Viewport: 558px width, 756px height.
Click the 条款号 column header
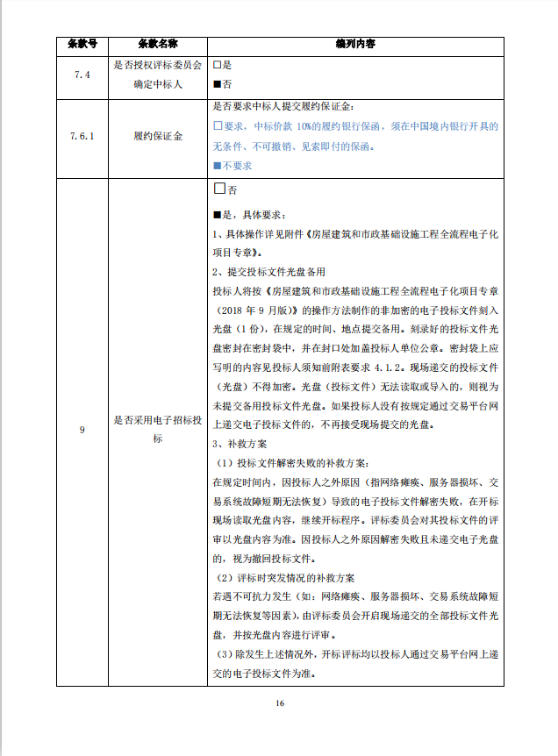pyautogui.click(x=82, y=44)
